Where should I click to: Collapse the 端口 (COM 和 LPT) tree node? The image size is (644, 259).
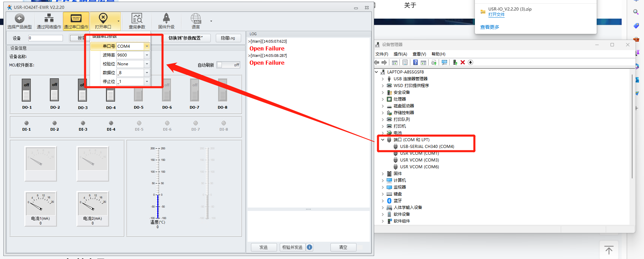(383, 139)
